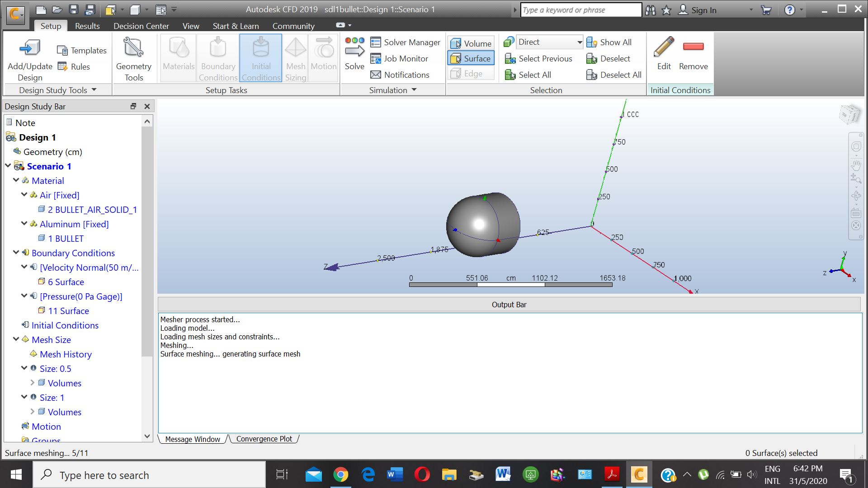The width and height of the screenshot is (868, 488).
Task: Toggle Surface selection mode
Action: point(471,58)
